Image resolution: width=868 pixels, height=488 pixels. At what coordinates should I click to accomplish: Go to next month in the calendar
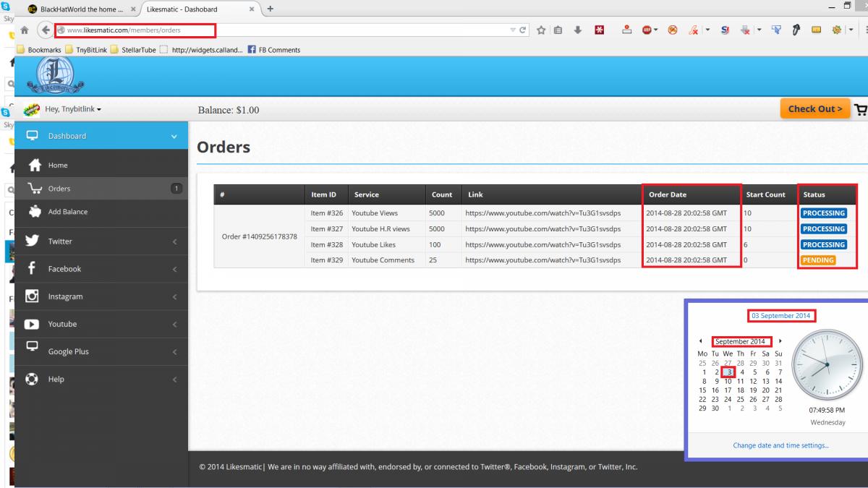coord(780,341)
